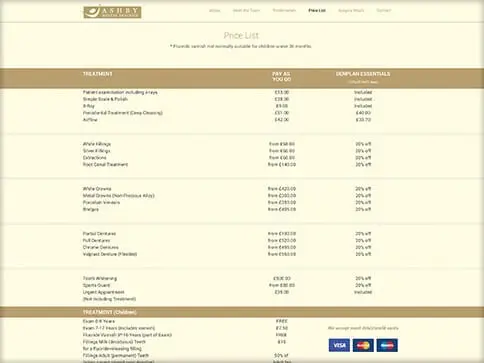The width and height of the screenshot is (484, 363).
Task: Click the Ashby Dental Practice logo
Action: (112, 12)
